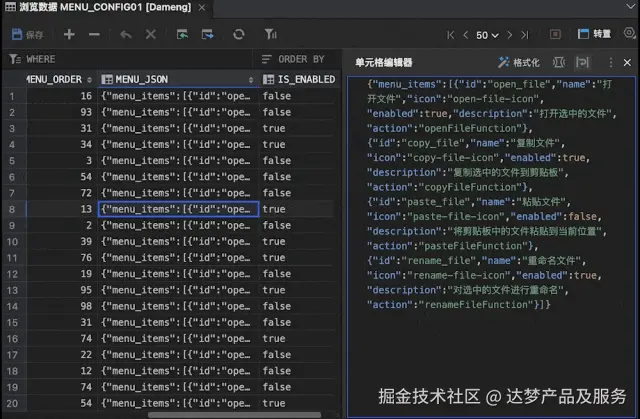Select row number 19
The width and height of the screenshot is (640, 419).
[x=12, y=387]
